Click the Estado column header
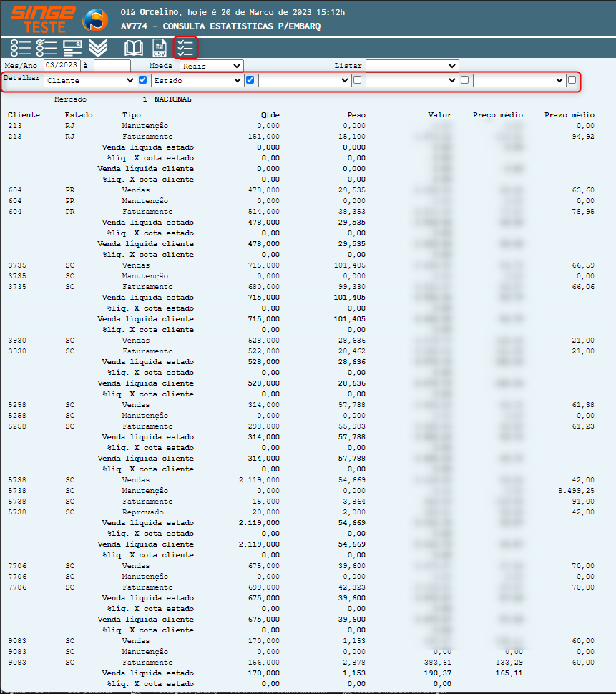Image resolution: width=616 pixels, height=694 pixels. [x=79, y=115]
